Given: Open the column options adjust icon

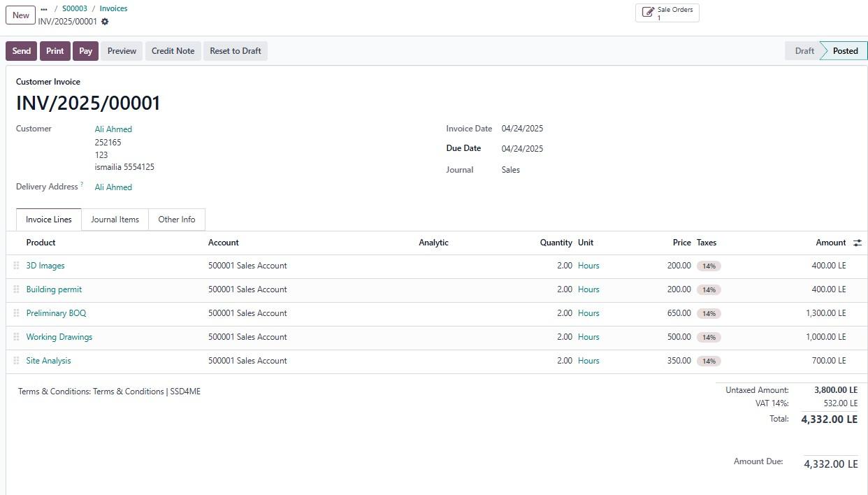Looking at the screenshot, I should pyautogui.click(x=858, y=243).
